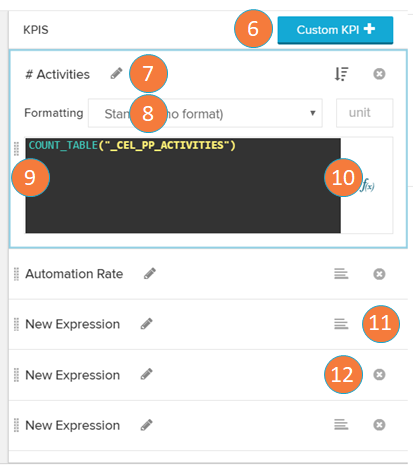Toggle sorting on # Activities KPI
This screenshot has height=469, width=413.
coord(341,74)
